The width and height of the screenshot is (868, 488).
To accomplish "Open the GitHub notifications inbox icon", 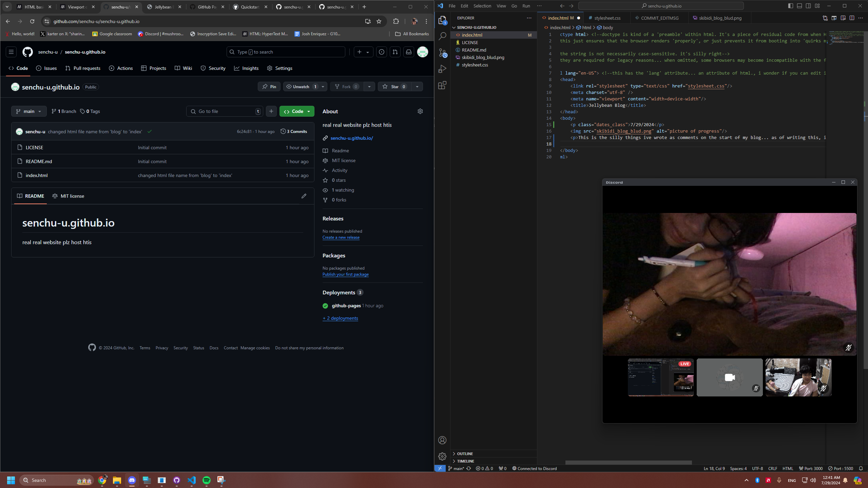I will 408,52.
